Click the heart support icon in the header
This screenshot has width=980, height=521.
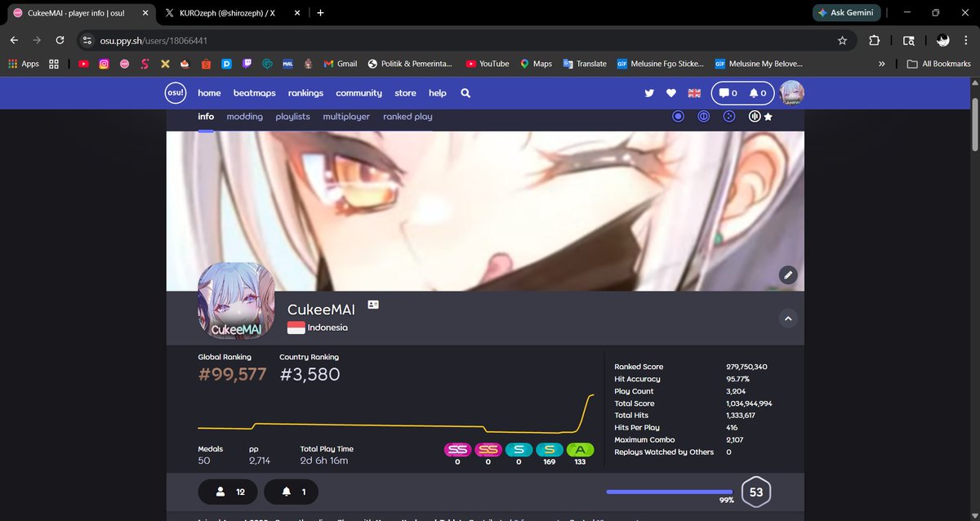coord(671,93)
